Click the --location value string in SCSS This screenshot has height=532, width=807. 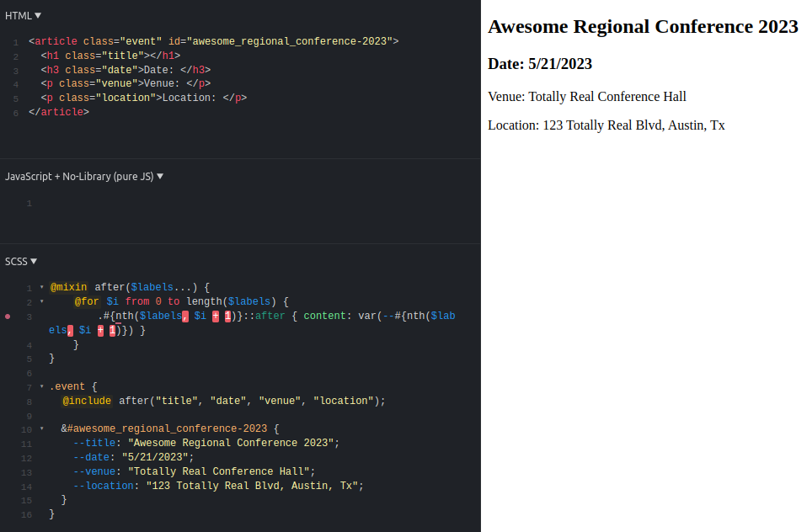tap(254, 487)
